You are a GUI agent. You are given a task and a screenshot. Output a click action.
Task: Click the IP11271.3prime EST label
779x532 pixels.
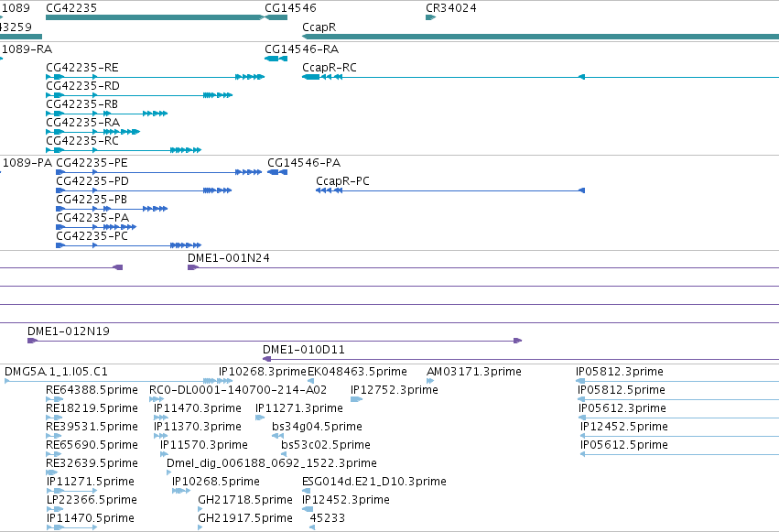coord(299,408)
